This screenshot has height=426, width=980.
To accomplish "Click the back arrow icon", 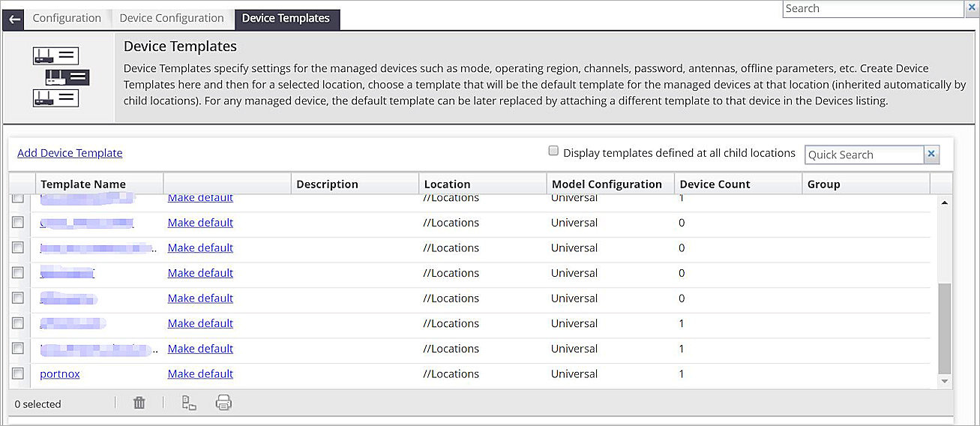I will coord(14,19).
